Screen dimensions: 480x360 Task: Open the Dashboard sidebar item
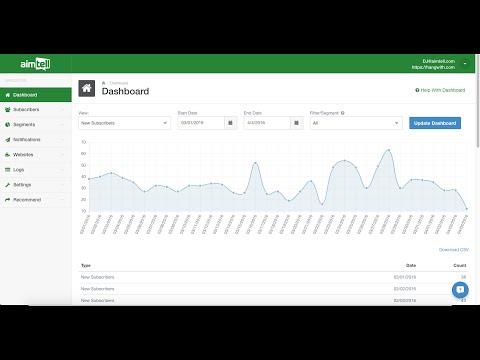pos(36,95)
